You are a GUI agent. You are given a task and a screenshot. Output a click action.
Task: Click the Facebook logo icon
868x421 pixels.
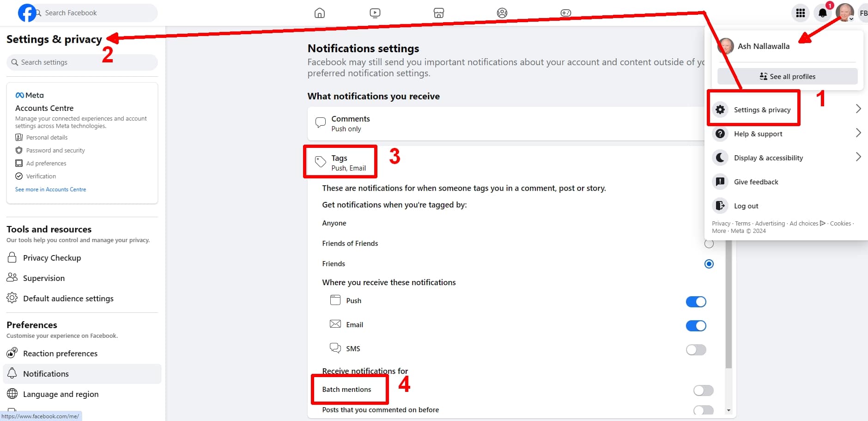(x=26, y=13)
